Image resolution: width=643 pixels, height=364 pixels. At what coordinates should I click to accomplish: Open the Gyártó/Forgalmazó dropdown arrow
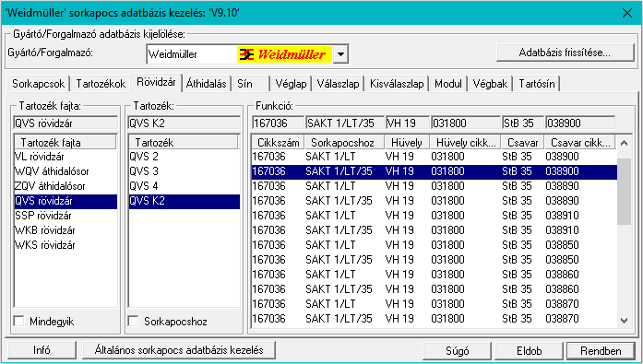pyautogui.click(x=340, y=54)
